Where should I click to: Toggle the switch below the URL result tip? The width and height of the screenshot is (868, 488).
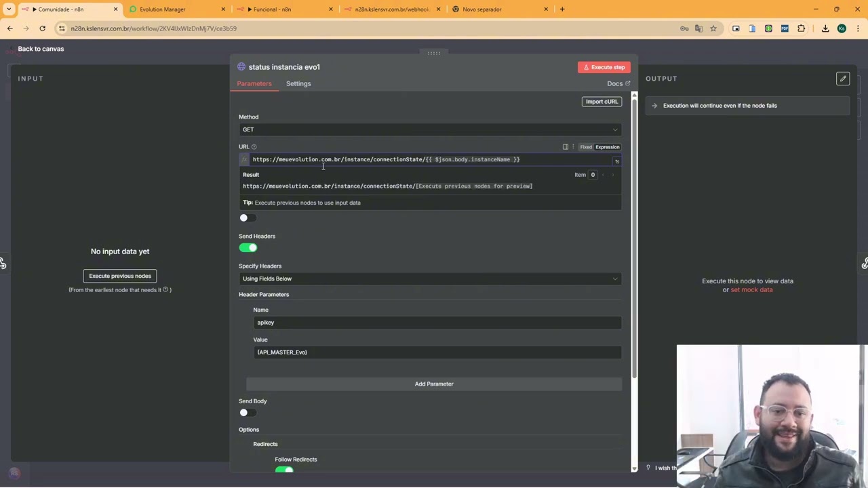pyautogui.click(x=248, y=218)
